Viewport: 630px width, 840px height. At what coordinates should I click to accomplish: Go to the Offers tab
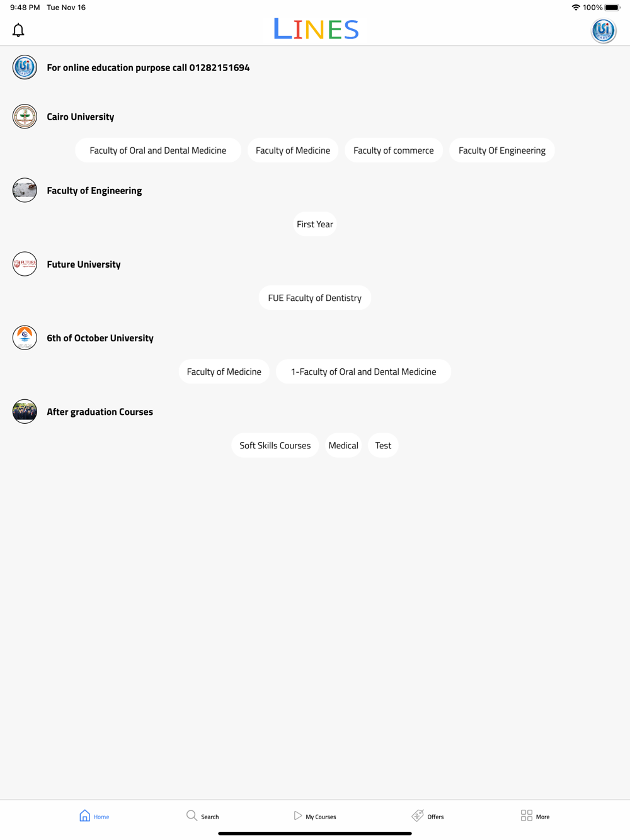tap(428, 816)
